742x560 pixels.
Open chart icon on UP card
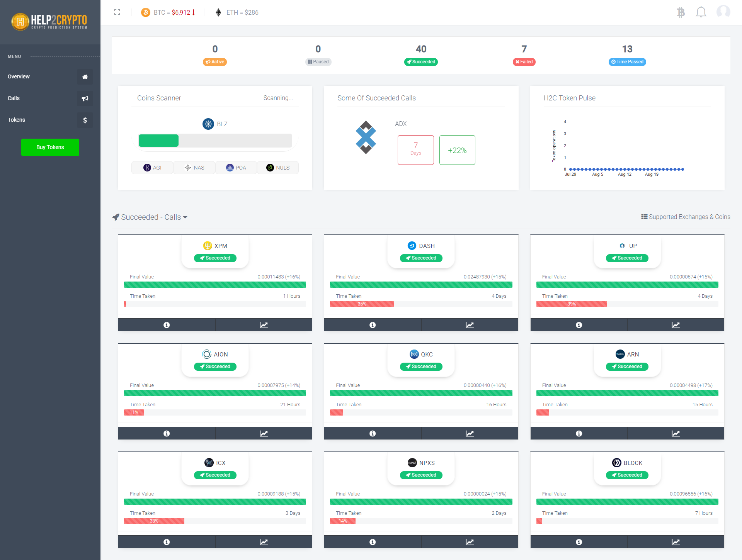pyautogui.click(x=676, y=325)
